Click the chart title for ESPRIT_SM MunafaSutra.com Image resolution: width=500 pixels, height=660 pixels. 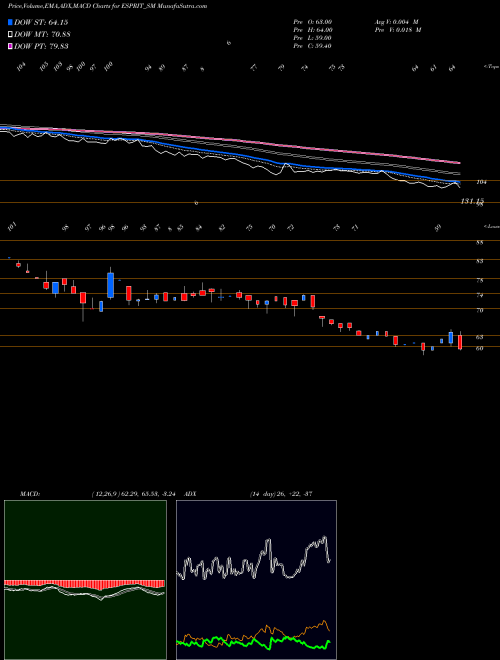[107, 6]
